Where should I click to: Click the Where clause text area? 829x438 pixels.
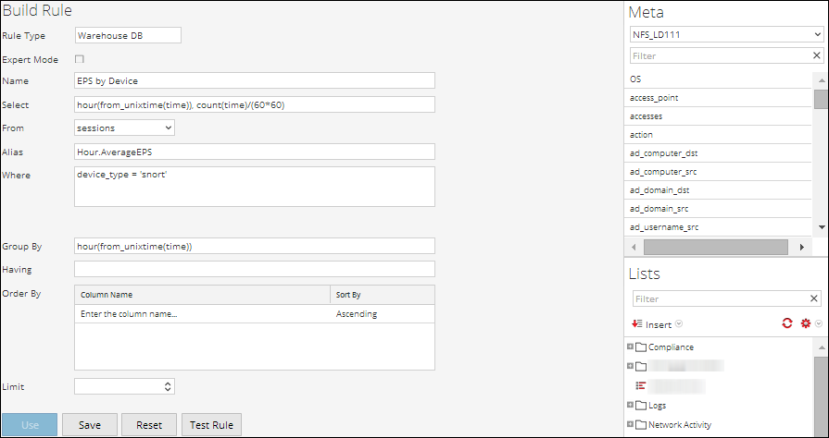(254, 186)
